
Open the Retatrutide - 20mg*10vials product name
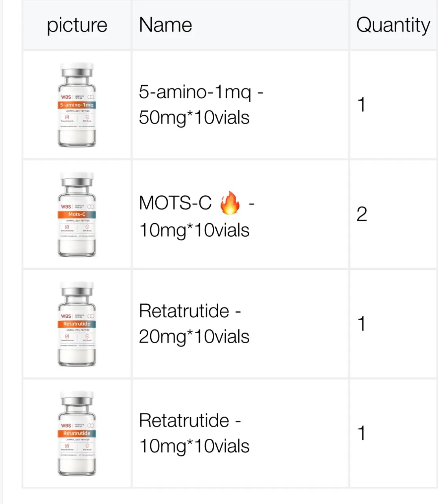pos(194,324)
